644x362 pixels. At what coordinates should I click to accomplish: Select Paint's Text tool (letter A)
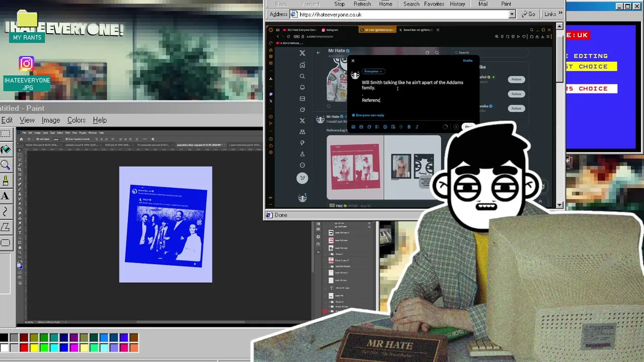(6, 196)
